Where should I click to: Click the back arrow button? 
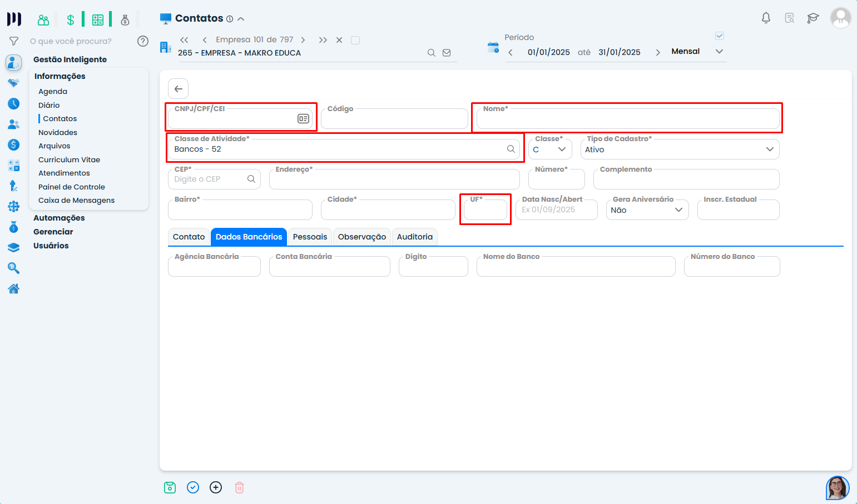pyautogui.click(x=179, y=89)
